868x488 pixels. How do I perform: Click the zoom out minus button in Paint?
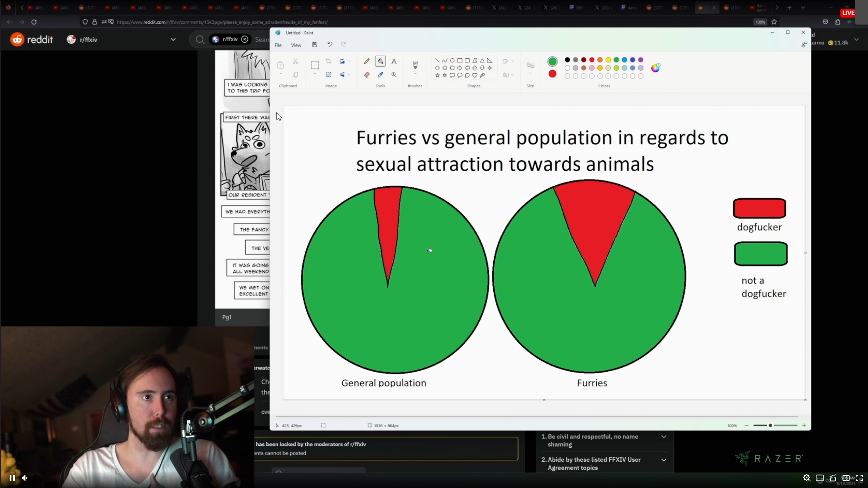click(746, 426)
